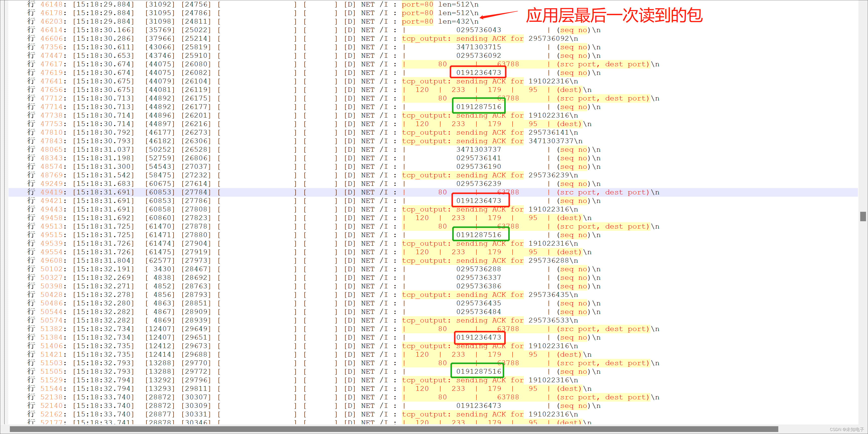868x434 pixels.
Task: Click the red annotation text at top
Action: point(614,16)
